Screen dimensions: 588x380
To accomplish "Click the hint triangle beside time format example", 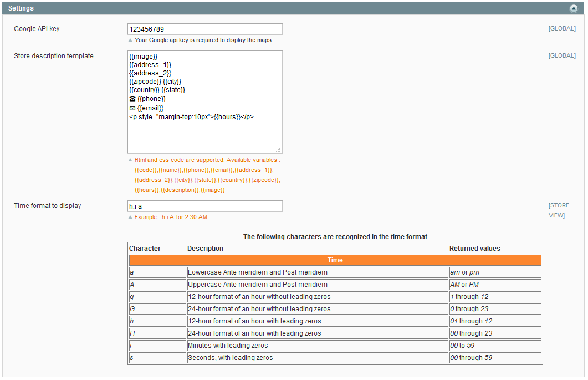I will (x=130, y=217).
